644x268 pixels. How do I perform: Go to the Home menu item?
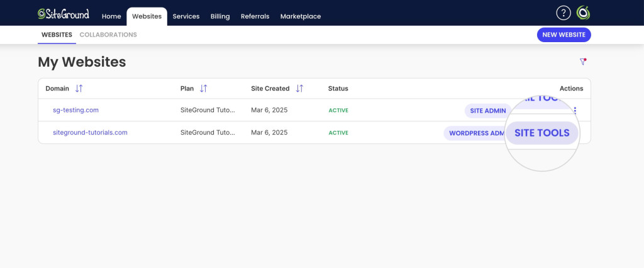point(111,16)
